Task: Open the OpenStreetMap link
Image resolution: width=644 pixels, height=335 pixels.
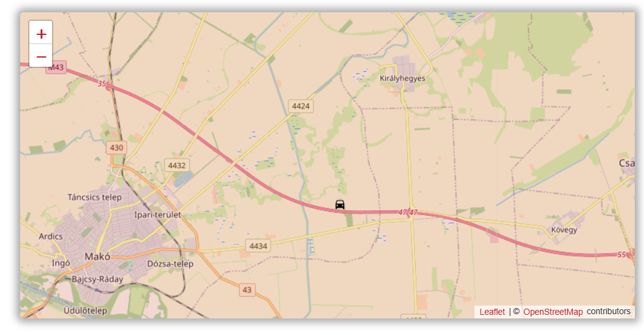Action: tap(553, 312)
